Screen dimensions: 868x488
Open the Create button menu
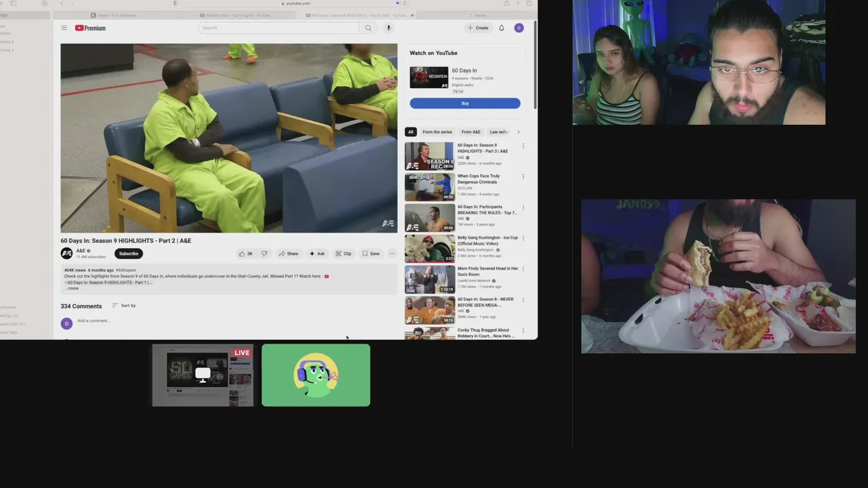478,28
